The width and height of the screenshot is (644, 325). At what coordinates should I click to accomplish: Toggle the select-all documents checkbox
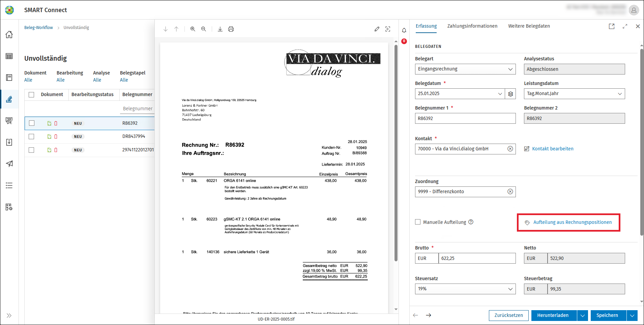(31, 95)
